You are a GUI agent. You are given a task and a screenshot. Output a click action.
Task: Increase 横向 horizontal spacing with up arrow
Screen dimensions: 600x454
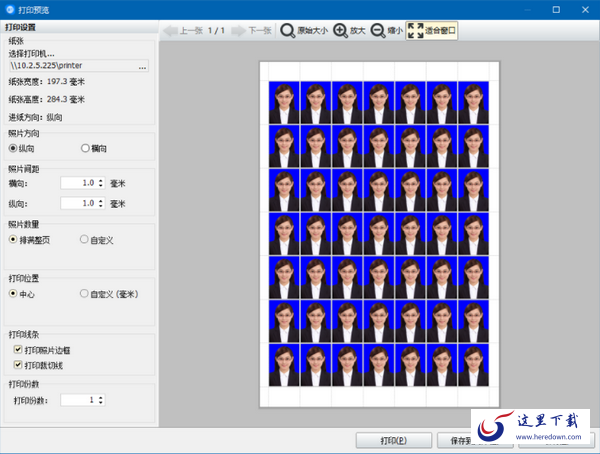pos(100,180)
